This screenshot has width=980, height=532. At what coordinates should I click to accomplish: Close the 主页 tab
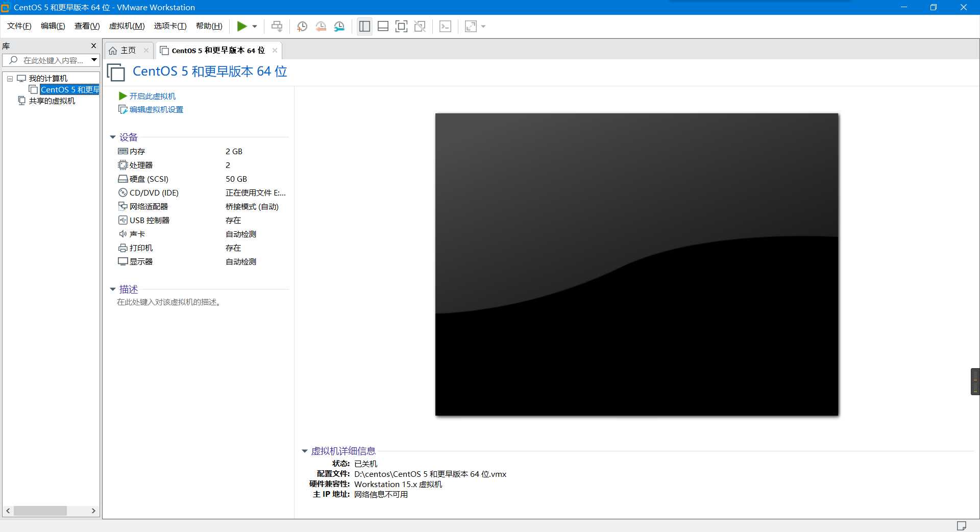[146, 50]
